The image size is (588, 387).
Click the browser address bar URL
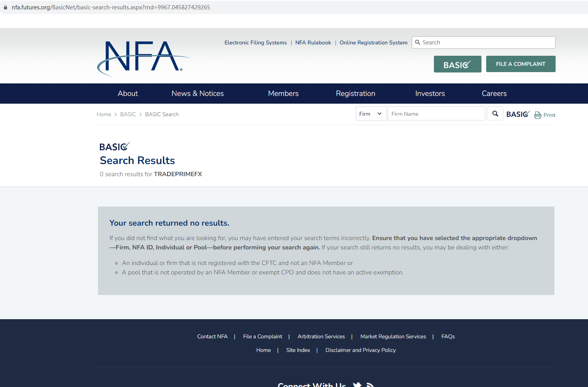tap(111, 7)
